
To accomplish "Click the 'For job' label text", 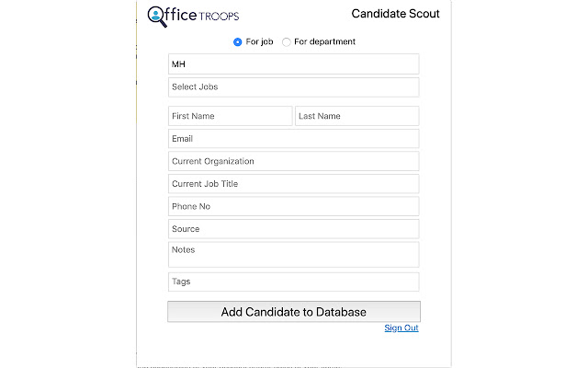I will coord(260,41).
